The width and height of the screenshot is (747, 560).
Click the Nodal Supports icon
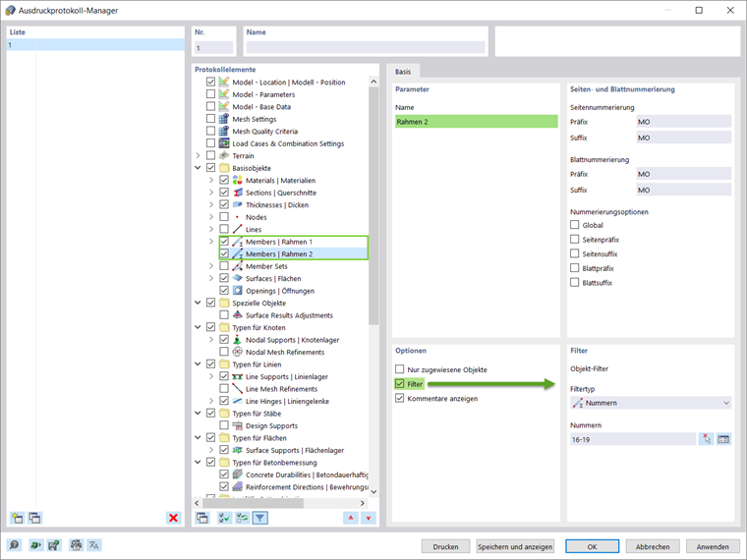point(237,340)
